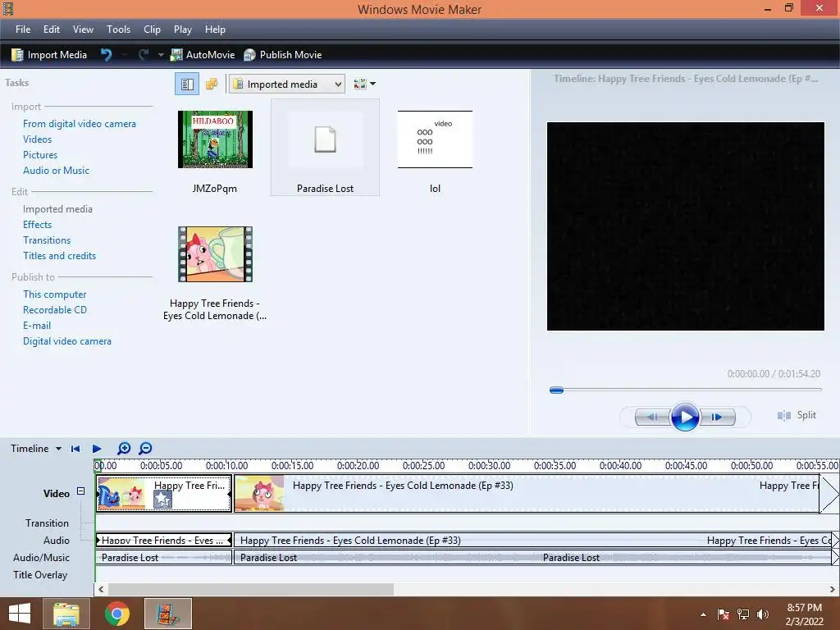Click the Import Media toolbar button
Viewport: 840px width, 630px height.
click(x=48, y=55)
